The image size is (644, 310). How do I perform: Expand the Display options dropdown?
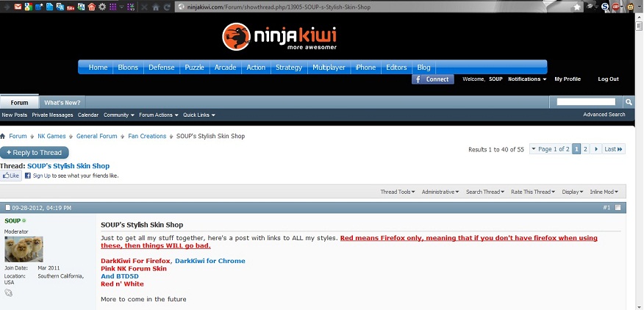(x=573, y=192)
